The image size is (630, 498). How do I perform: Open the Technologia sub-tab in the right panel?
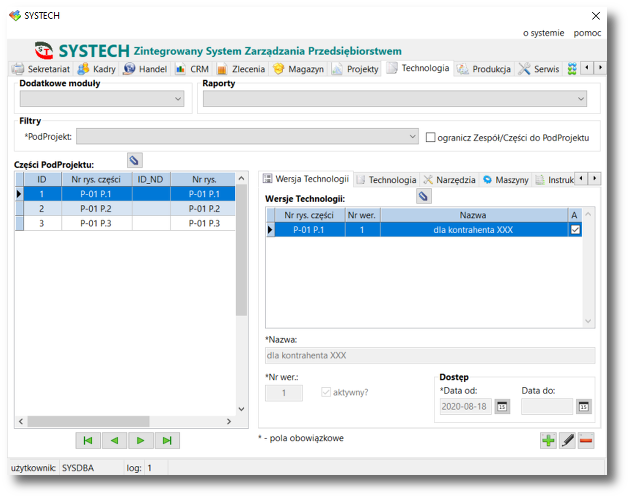click(387, 180)
